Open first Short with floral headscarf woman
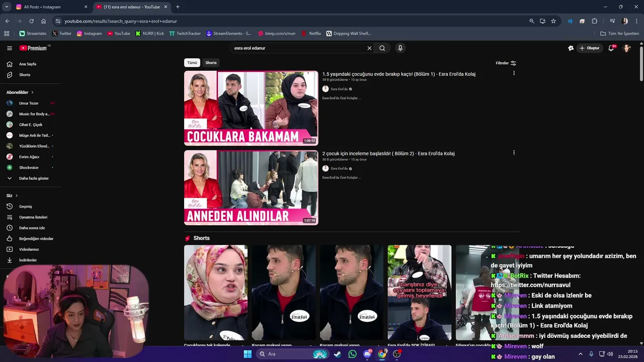Image resolution: width=644 pixels, height=362 pixels. (x=216, y=293)
